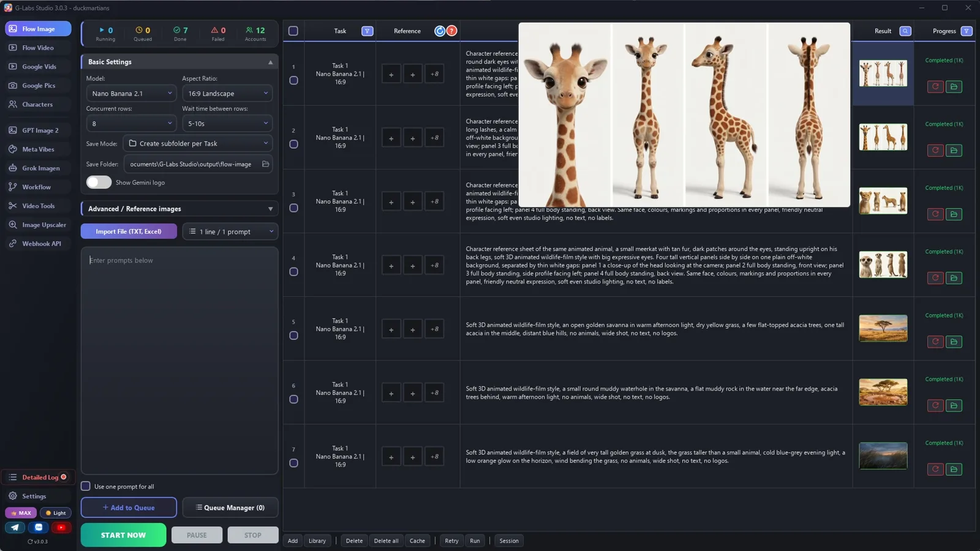The height and width of the screenshot is (551, 980).
Task: Tick checkbox for task row 1
Action: (293, 80)
